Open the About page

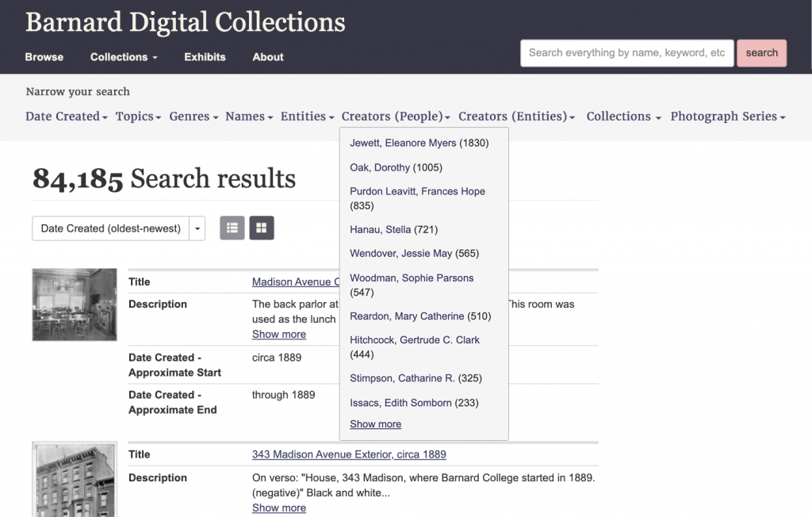click(268, 57)
